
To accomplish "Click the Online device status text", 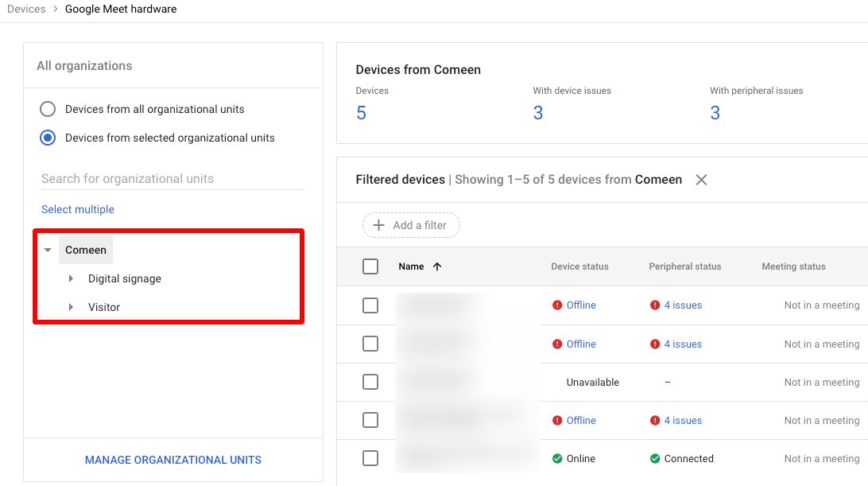I will [x=581, y=459].
